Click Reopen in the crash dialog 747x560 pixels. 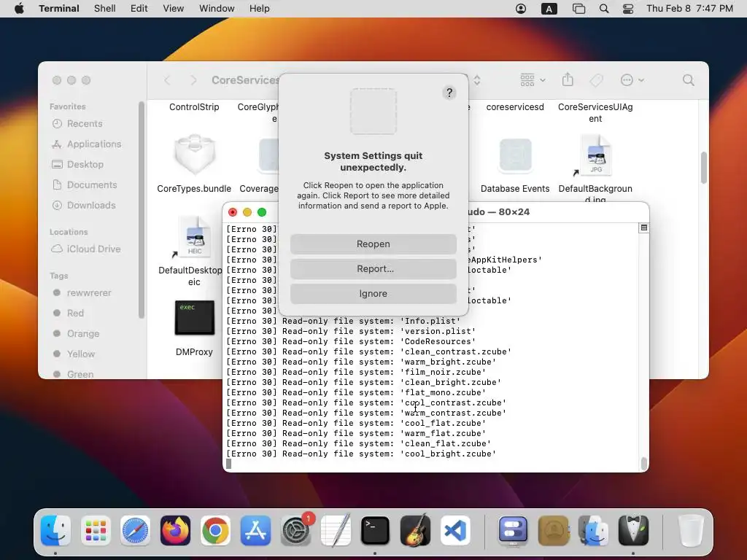[x=373, y=244]
